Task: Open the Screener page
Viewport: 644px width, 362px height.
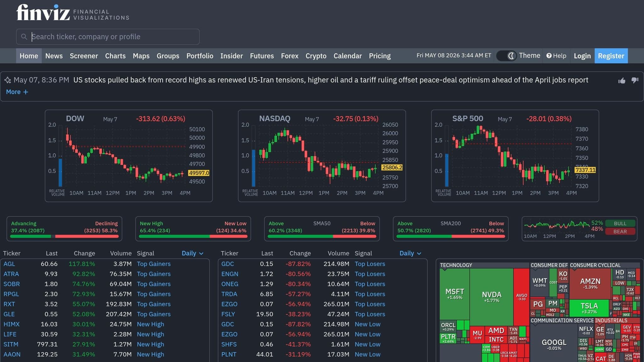Action: (x=84, y=56)
